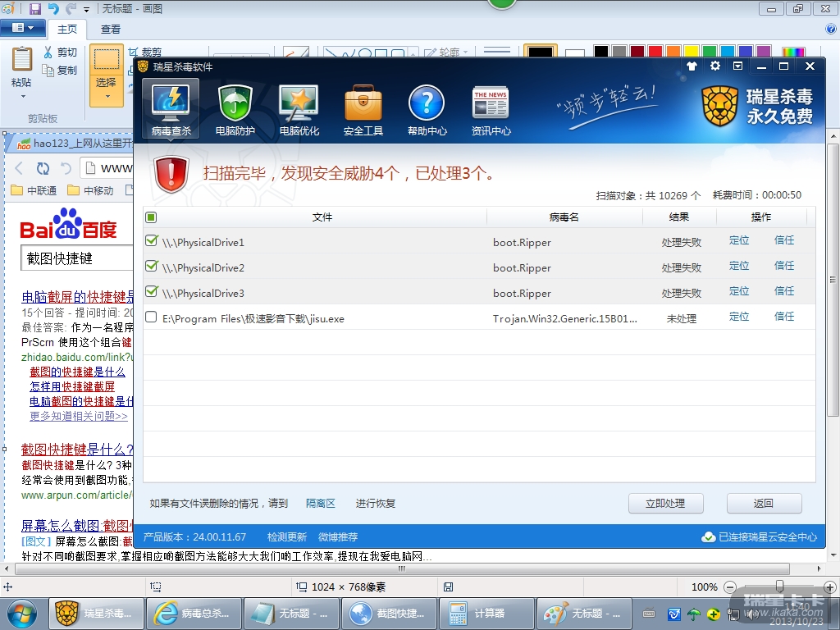Click the Paint horizontal scrollbar
The image size is (840, 630).
(x=402, y=568)
